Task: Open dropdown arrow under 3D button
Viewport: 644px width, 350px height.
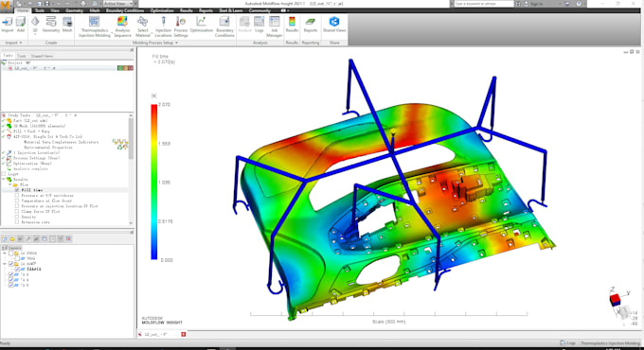Action: tap(35, 34)
